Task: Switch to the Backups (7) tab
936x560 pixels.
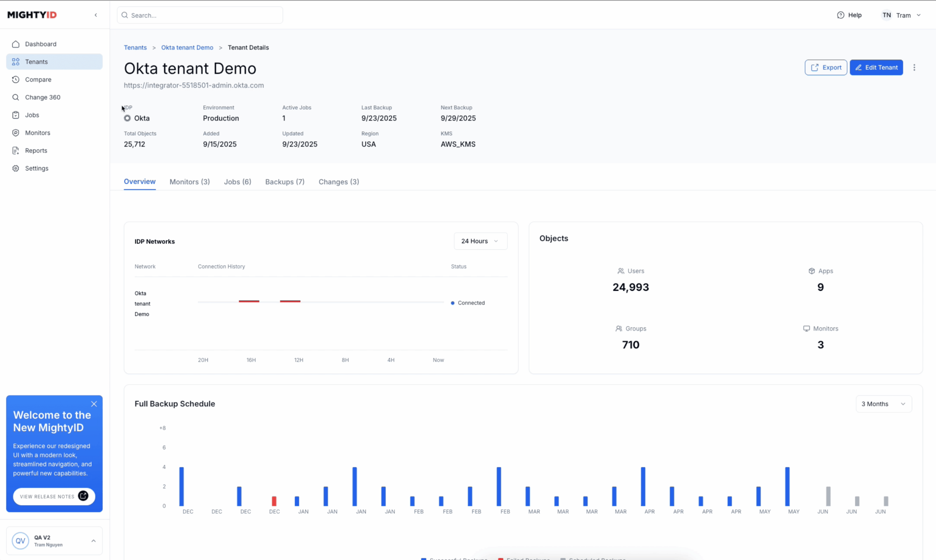Action: click(x=285, y=182)
